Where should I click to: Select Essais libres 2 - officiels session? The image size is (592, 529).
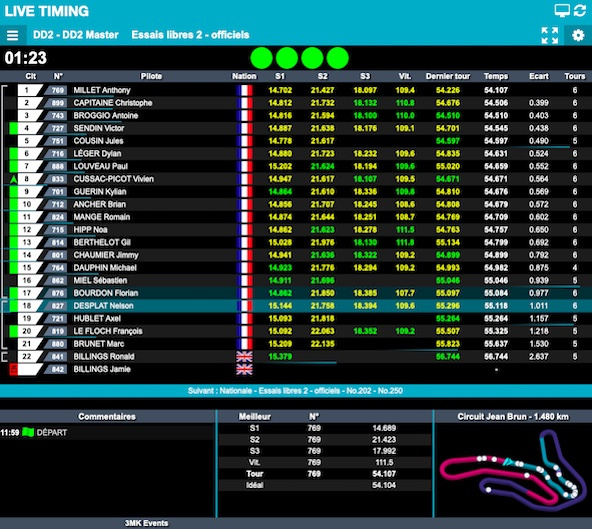pyautogui.click(x=190, y=35)
